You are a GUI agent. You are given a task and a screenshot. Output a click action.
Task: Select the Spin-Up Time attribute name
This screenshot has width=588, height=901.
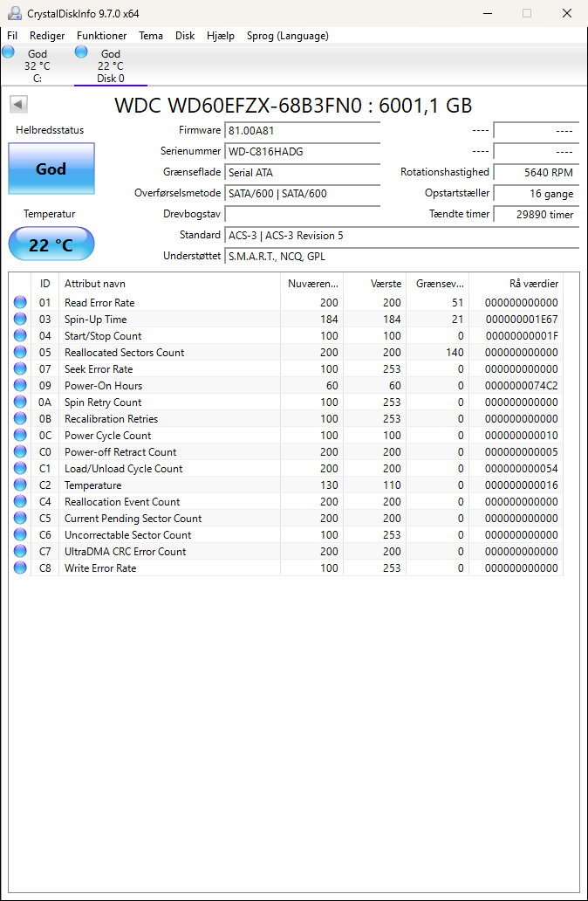[x=95, y=320]
